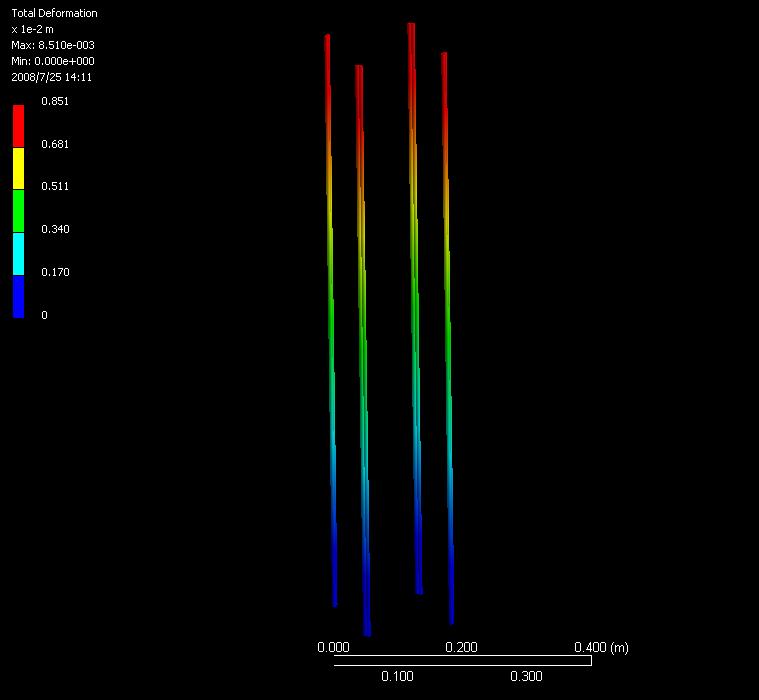Click the legend value 0.340

(55, 229)
